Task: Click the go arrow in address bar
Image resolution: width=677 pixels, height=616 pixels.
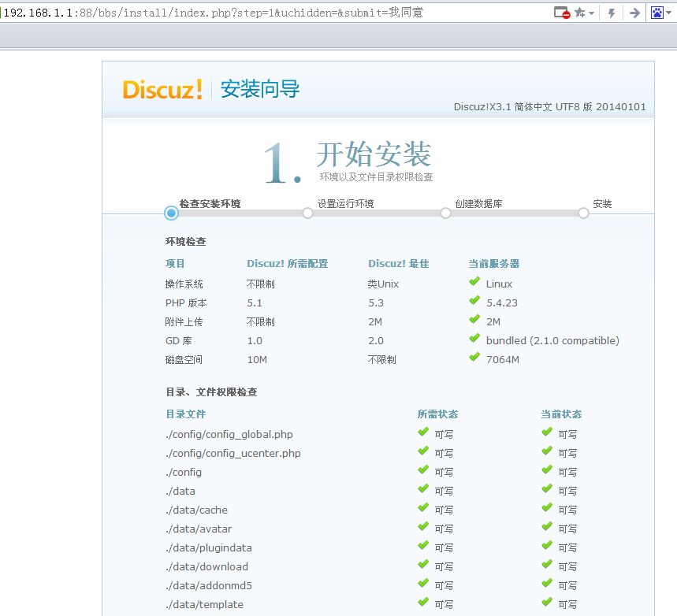Action: (634, 13)
